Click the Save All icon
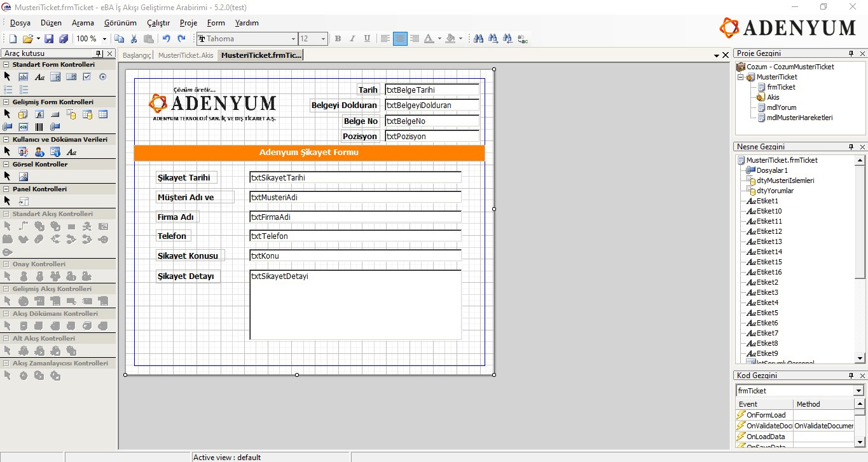The height and width of the screenshot is (462, 868). tap(64, 39)
